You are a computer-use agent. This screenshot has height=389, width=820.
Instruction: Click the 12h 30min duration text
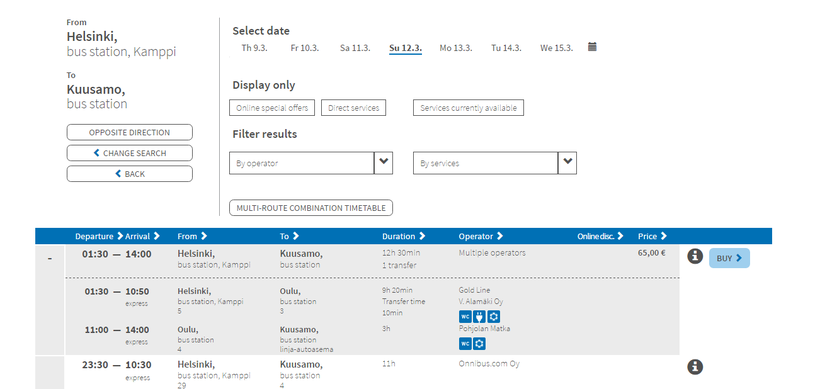[x=401, y=253]
